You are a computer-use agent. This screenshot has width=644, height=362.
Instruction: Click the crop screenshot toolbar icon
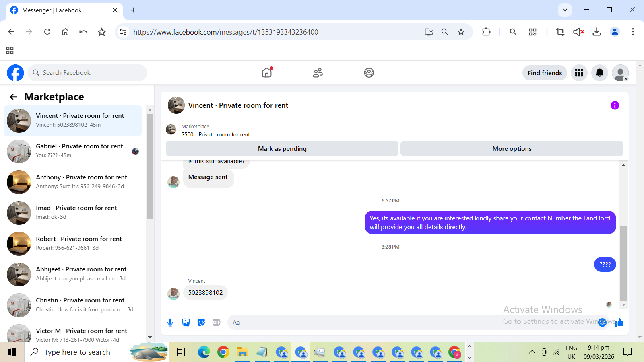[560, 32]
